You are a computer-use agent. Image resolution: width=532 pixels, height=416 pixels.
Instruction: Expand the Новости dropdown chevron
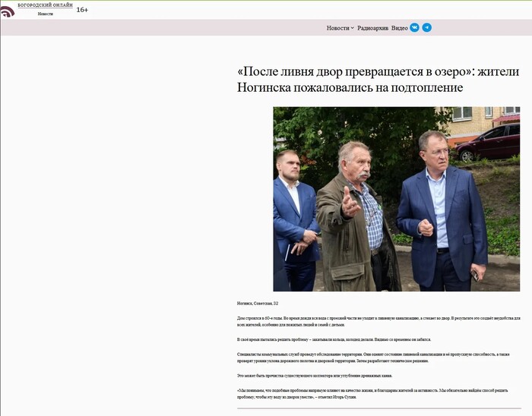point(352,28)
